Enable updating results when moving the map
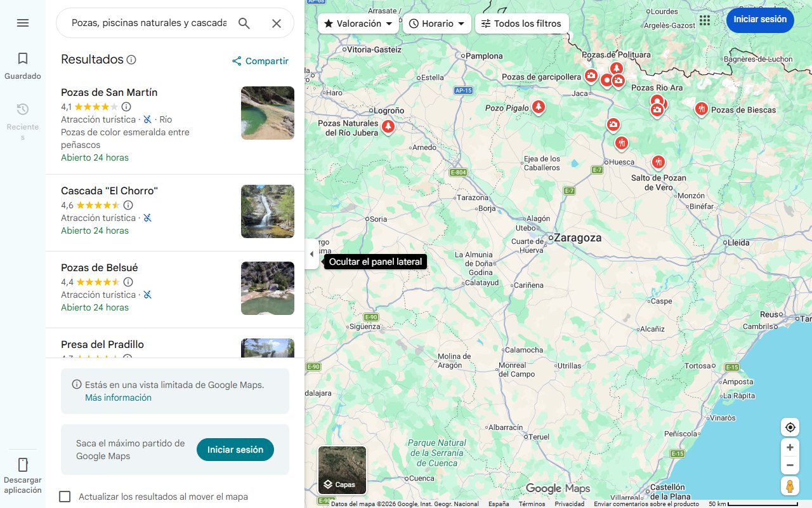The width and height of the screenshot is (812, 508). coord(65,497)
